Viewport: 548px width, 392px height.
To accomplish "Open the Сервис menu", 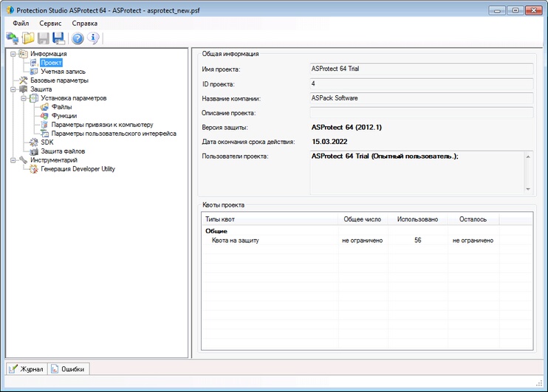I will (x=50, y=24).
